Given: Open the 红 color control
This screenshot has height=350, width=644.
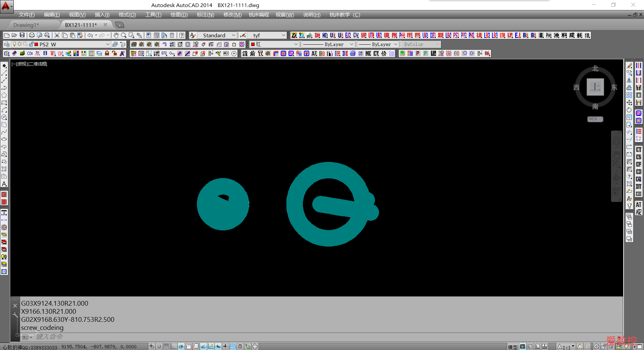Looking at the screenshot, I should (274, 44).
